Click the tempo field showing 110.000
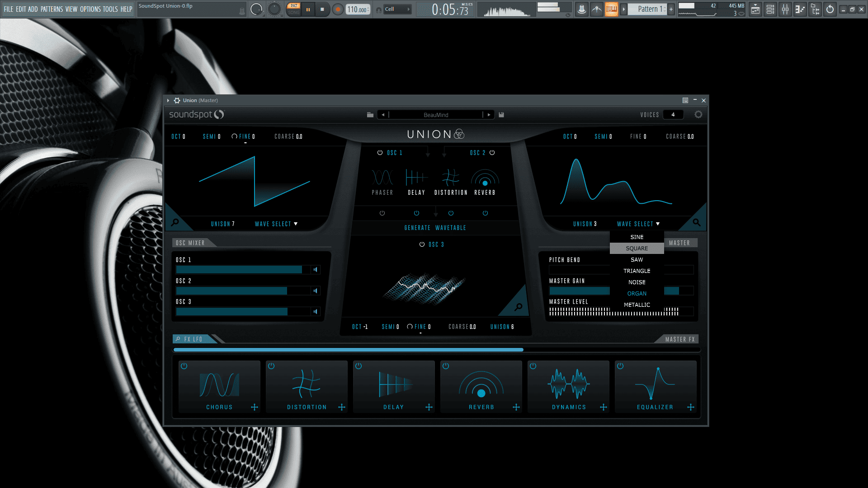The image size is (868, 488). [x=358, y=9]
